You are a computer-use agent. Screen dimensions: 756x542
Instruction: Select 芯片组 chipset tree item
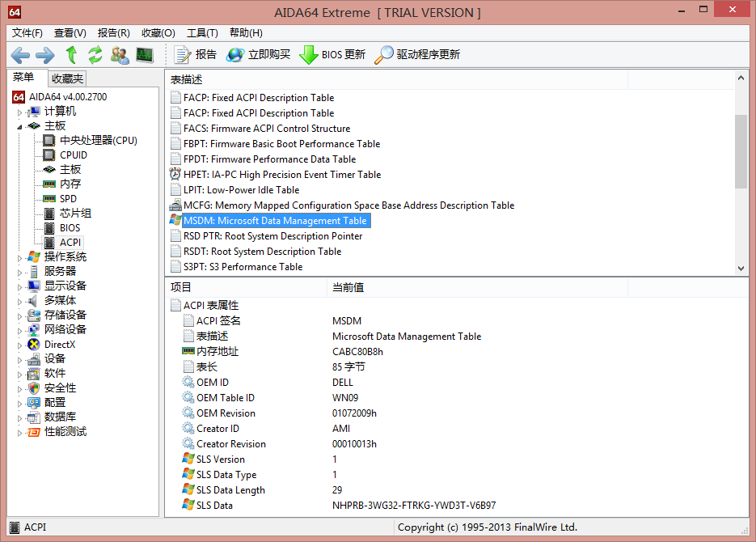[x=76, y=213]
